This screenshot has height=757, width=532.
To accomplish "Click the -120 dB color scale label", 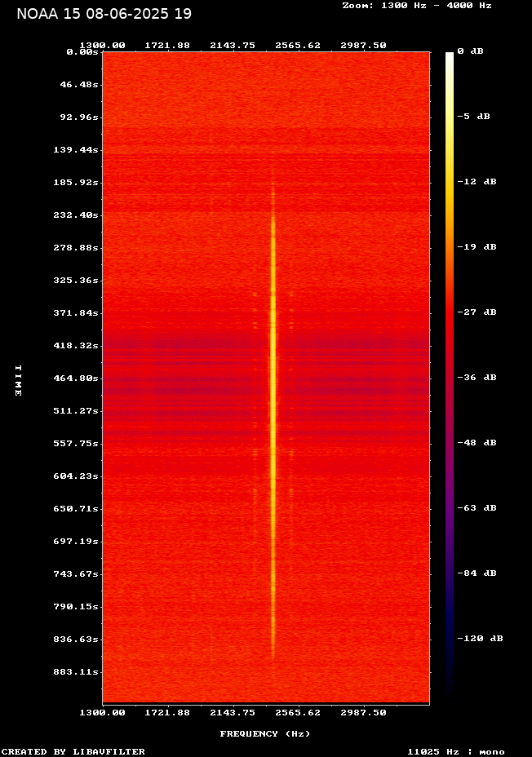I will [x=479, y=639].
